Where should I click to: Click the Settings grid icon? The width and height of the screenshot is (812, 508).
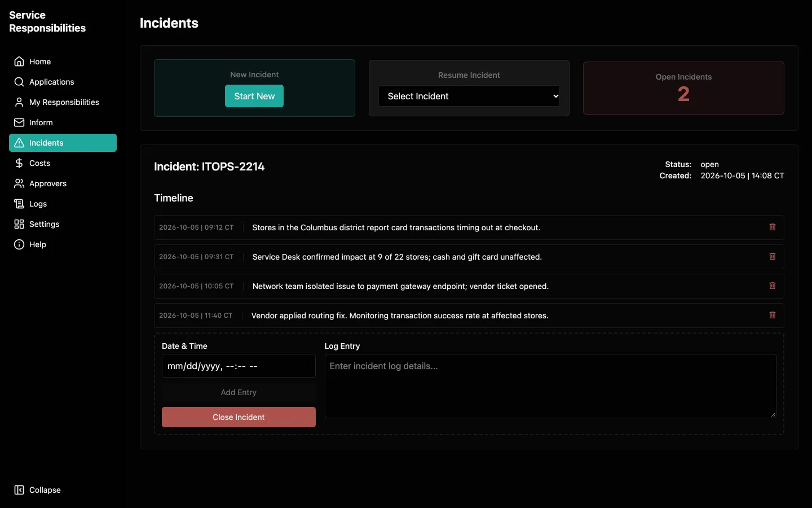pos(19,224)
